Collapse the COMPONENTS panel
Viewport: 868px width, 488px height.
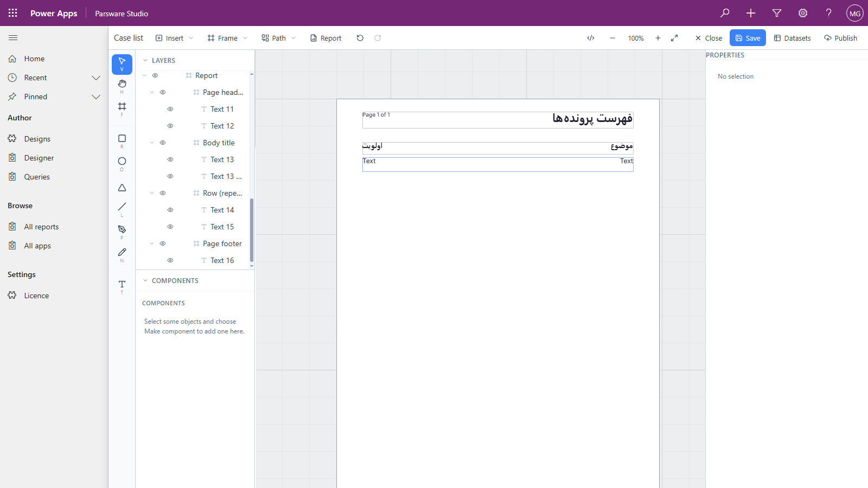coord(145,280)
